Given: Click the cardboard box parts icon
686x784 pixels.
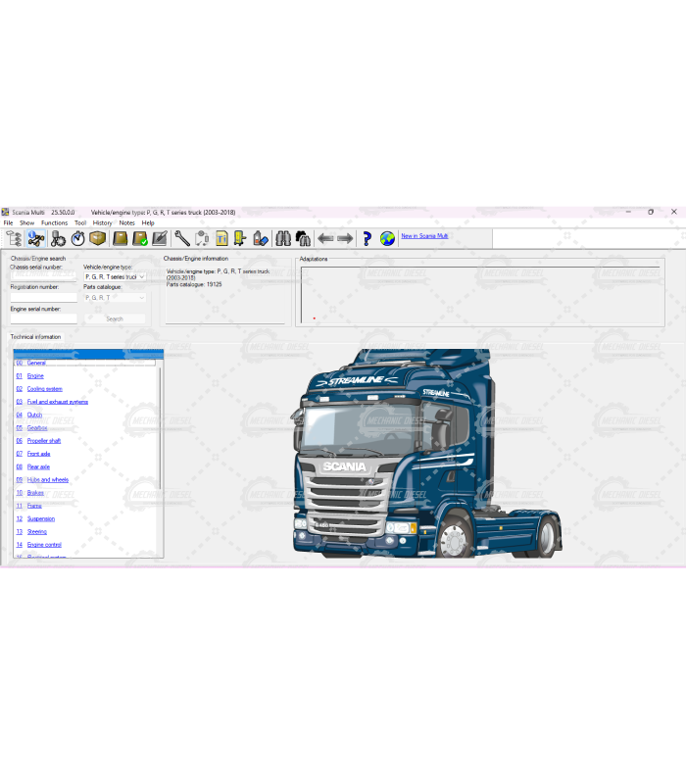Looking at the screenshot, I should point(97,238).
